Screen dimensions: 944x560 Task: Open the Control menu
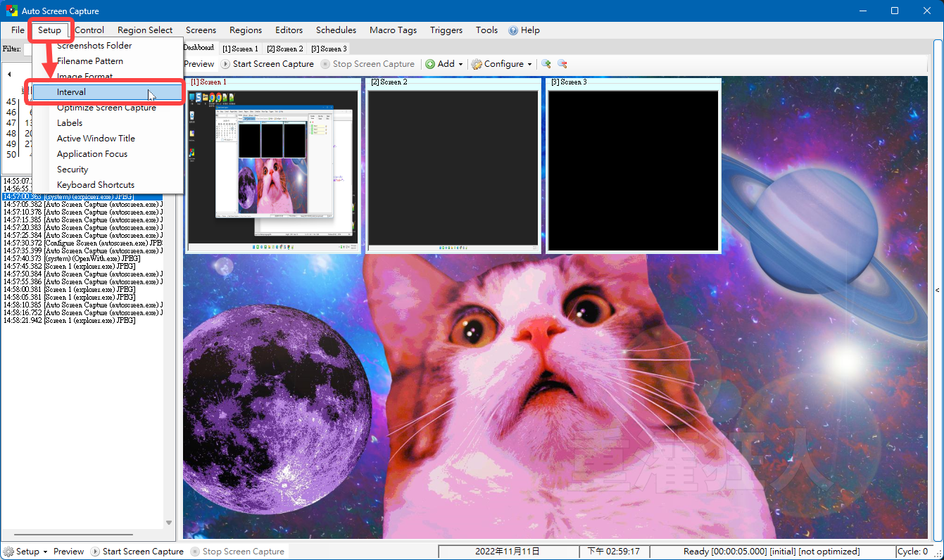(89, 30)
